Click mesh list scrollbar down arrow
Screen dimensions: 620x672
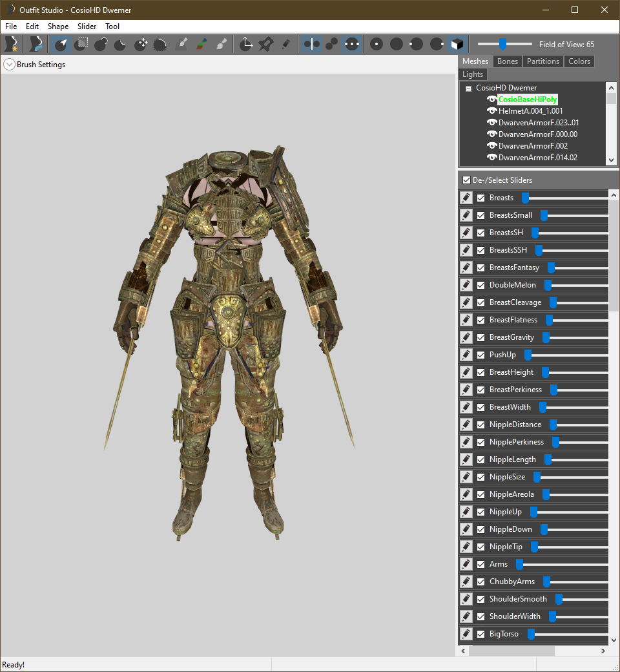[612, 160]
